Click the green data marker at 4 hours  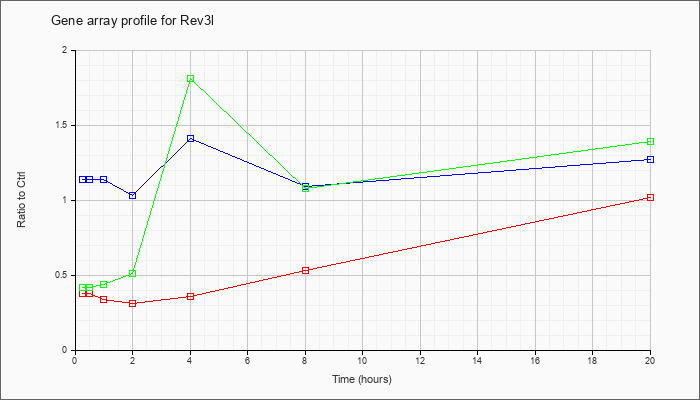click(191, 79)
